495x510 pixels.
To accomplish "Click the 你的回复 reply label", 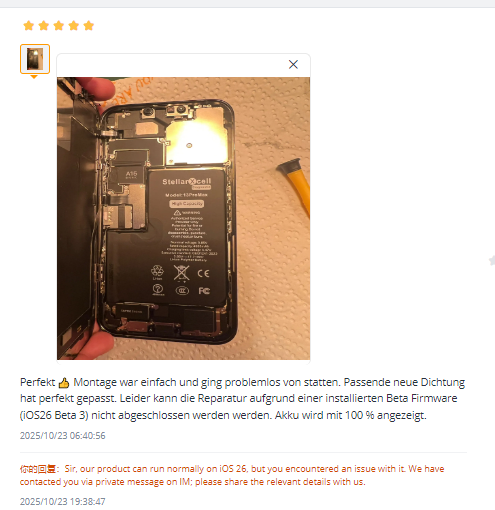I will (38, 469).
